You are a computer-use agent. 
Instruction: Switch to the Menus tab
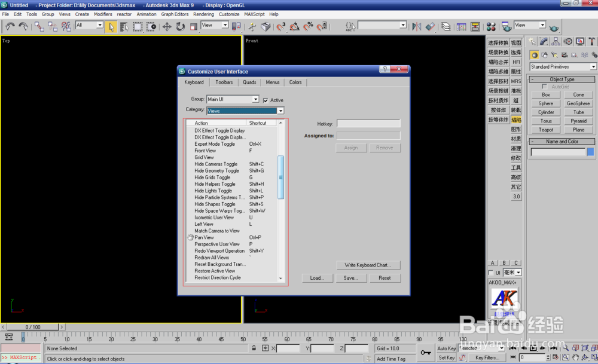273,82
